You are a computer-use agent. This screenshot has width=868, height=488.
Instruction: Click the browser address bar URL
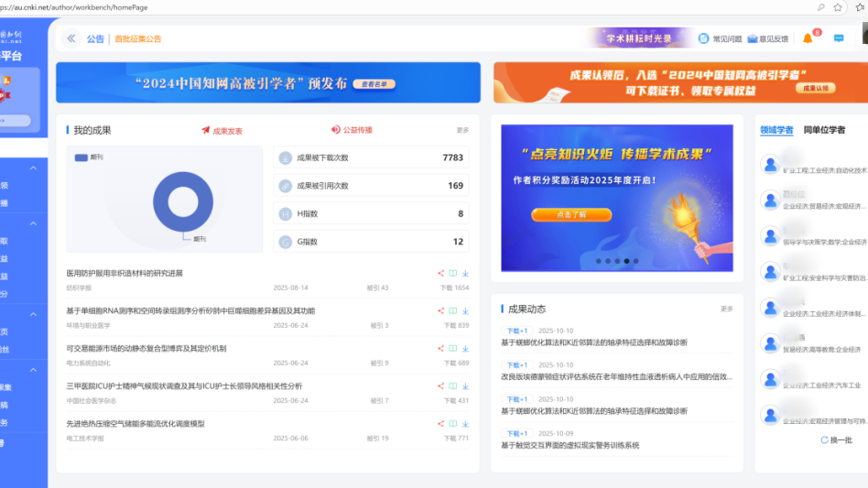[73, 7]
